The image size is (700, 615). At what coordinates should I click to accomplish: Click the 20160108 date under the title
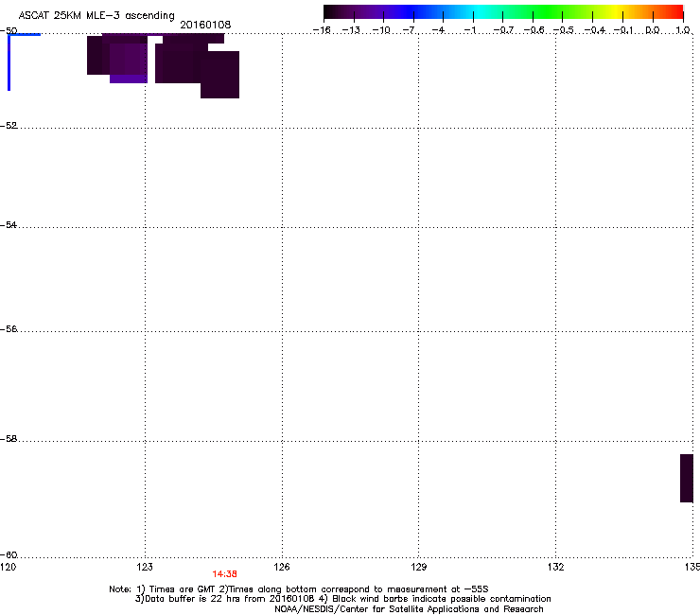(205, 25)
